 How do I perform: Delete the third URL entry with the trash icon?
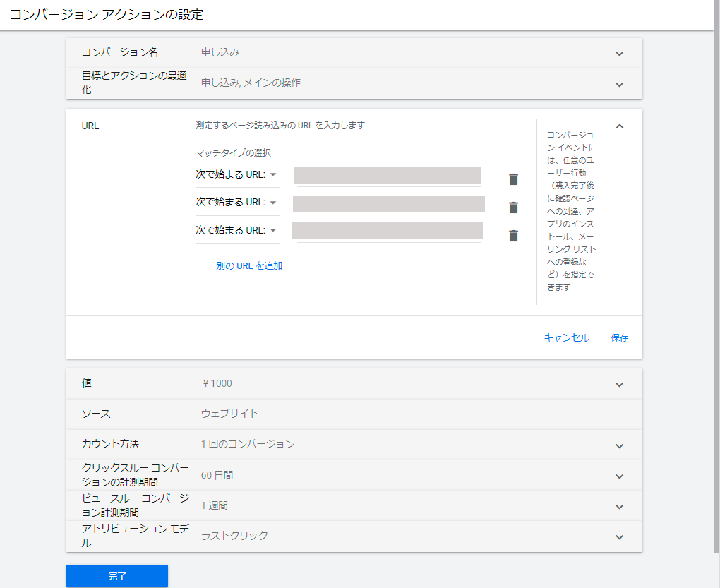coord(513,235)
